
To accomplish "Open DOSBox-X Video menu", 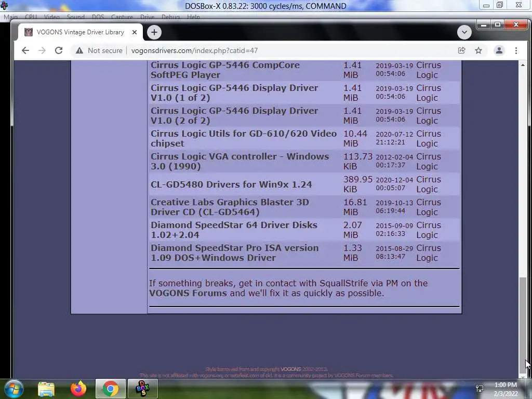I will (51, 17).
